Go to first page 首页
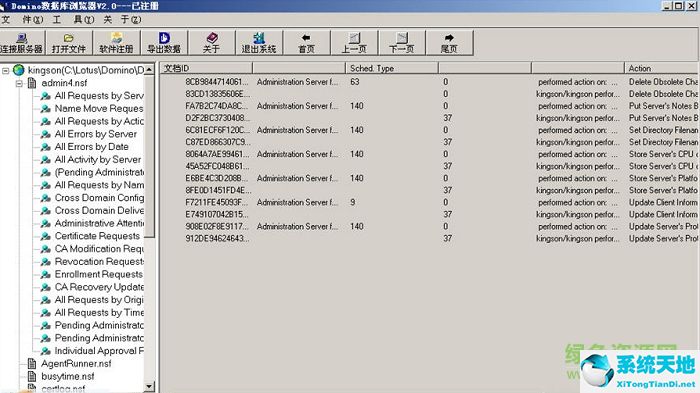The height and width of the screenshot is (393, 700). (x=306, y=43)
